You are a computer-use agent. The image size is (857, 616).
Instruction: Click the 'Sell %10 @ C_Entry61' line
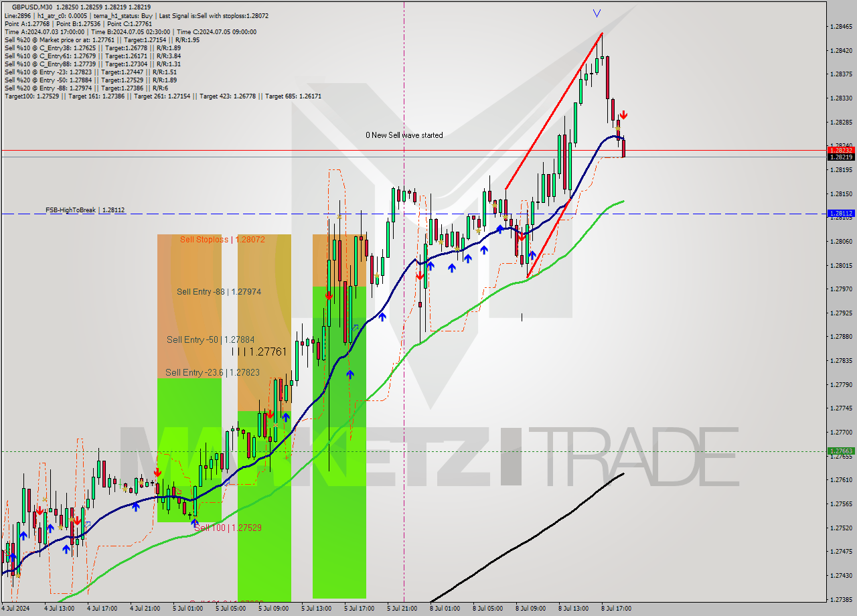pos(92,56)
